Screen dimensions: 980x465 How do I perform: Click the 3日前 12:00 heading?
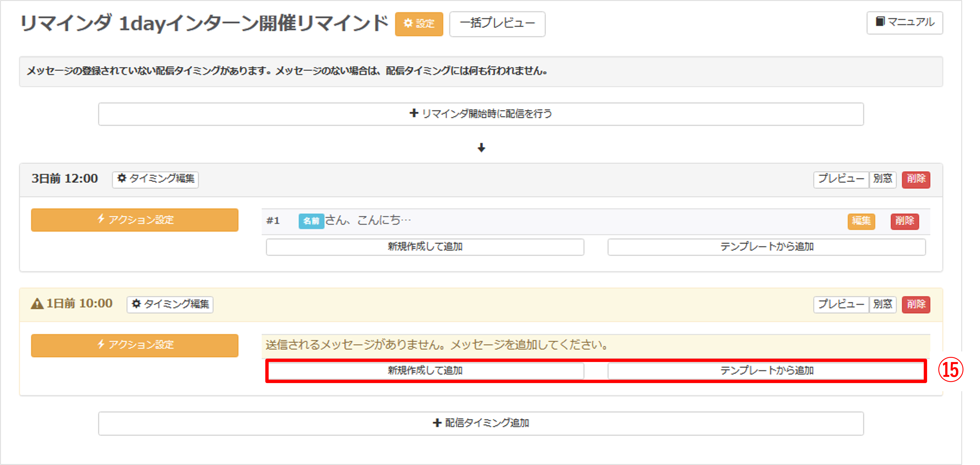(x=65, y=178)
